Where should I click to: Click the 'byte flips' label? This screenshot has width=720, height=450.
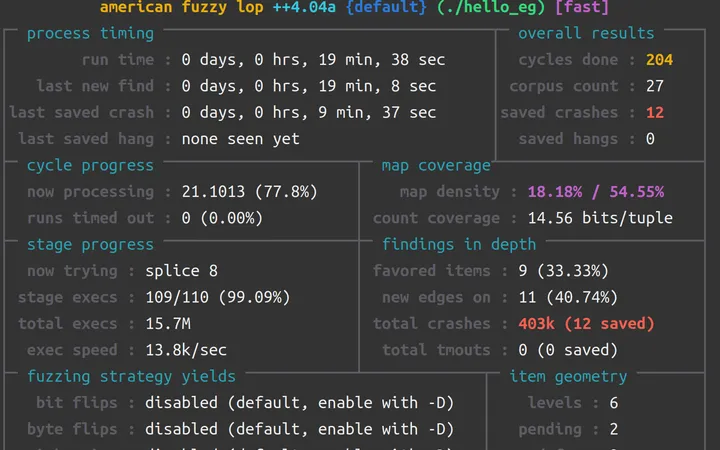72,429
